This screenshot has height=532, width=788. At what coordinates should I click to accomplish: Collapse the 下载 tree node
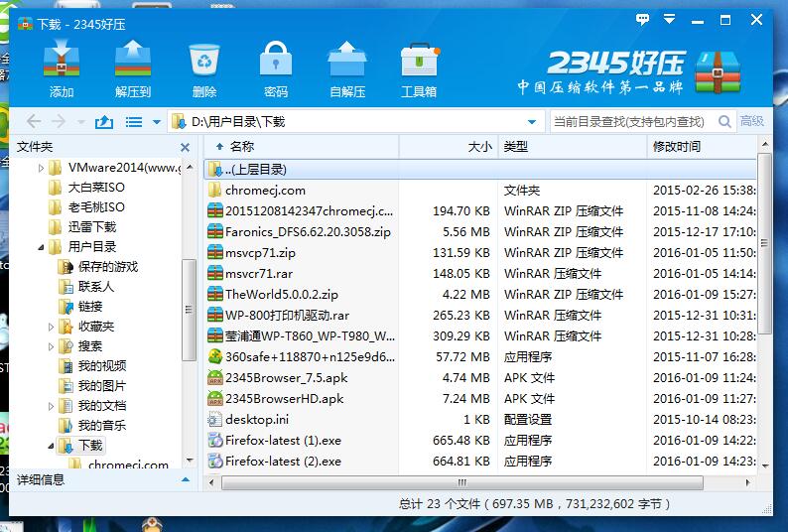[x=51, y=446]
